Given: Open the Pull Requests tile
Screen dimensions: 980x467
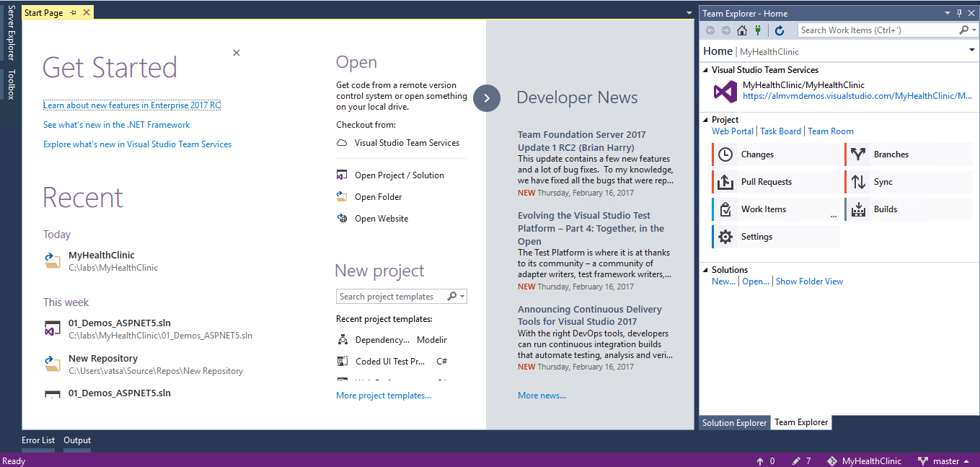Looking at the screenshot, I should tap(775, 182).
